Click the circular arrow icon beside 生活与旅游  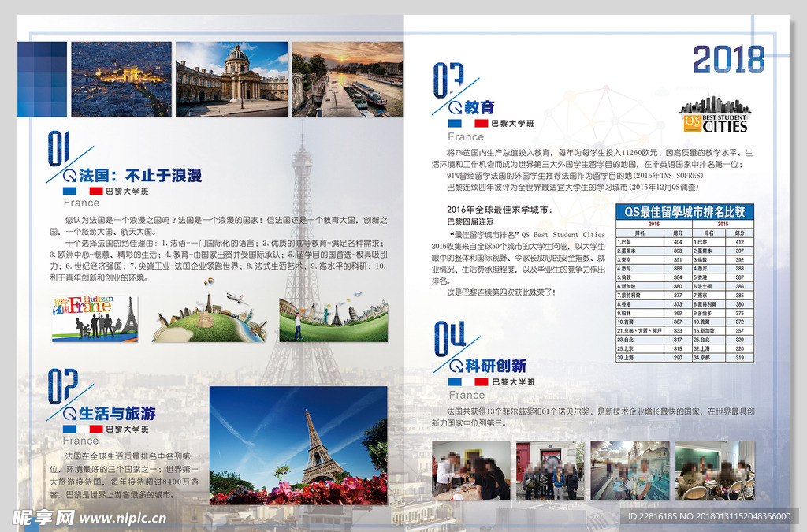(x=69, y=414)
